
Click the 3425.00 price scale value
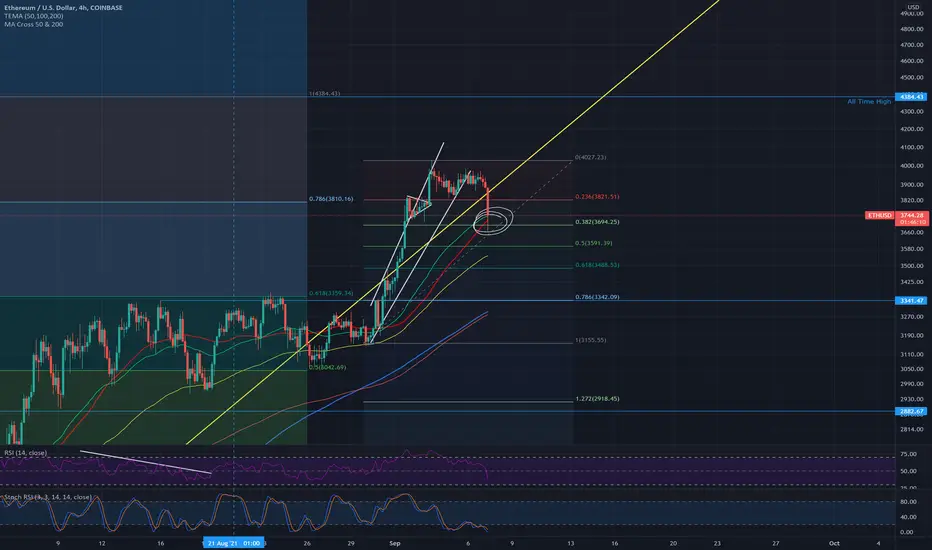pyautogui.click(x=911, y=282)
